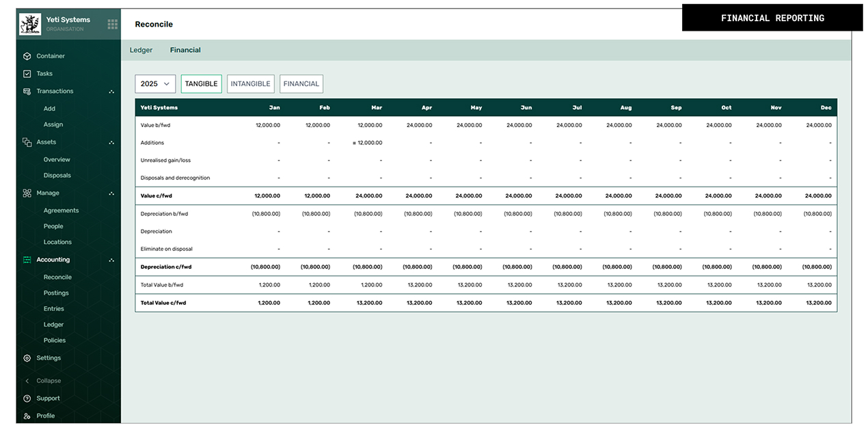Click the Manage grid icon
This screenshot has width=868, height=432.
[26, 193]
